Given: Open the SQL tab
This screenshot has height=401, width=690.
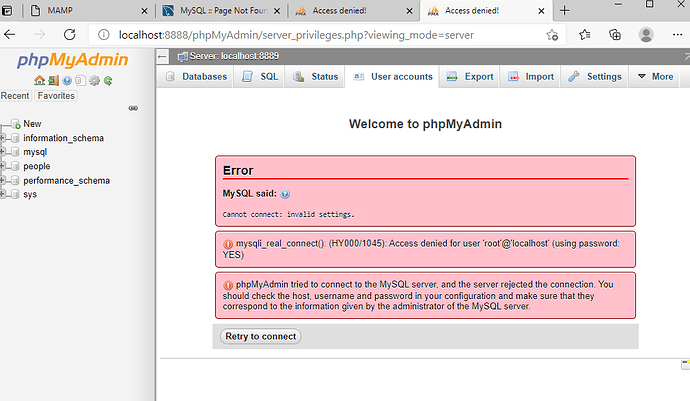Looking at the screenshot, I should 260,77.
